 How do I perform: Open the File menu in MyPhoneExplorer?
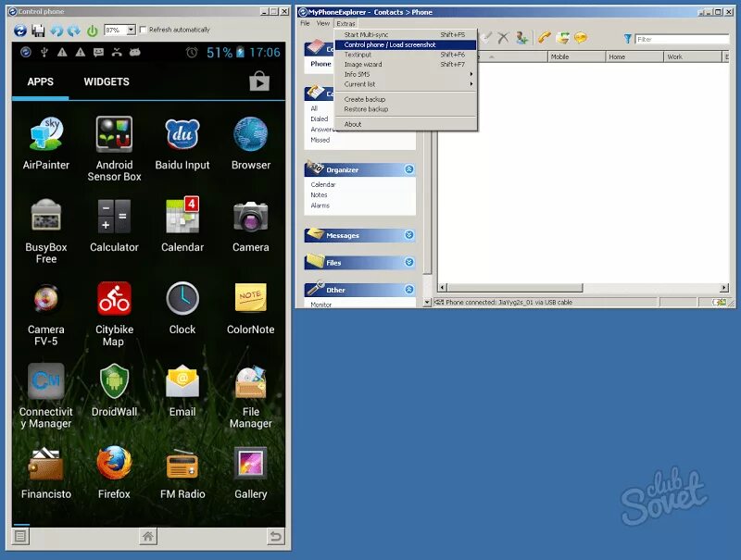point(305,23)
